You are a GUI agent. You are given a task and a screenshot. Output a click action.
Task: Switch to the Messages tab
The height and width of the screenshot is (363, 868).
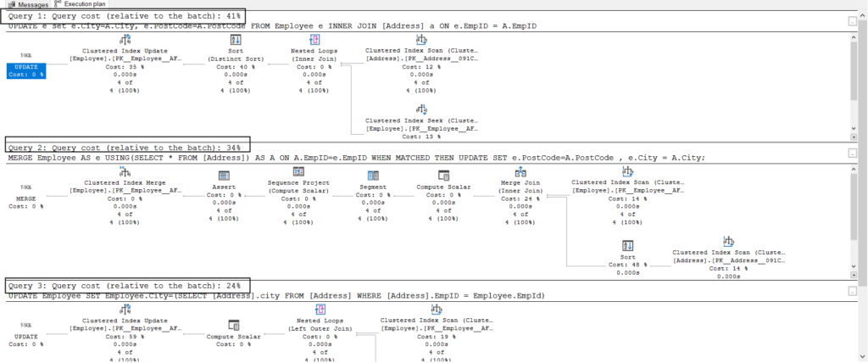pyautogui.click(x=25, y=4)
